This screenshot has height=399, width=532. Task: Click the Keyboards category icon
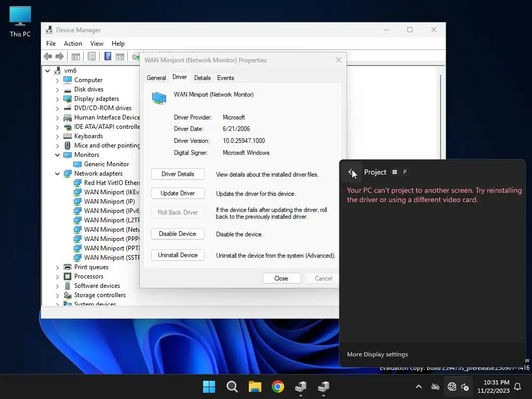tap(68, 136)
